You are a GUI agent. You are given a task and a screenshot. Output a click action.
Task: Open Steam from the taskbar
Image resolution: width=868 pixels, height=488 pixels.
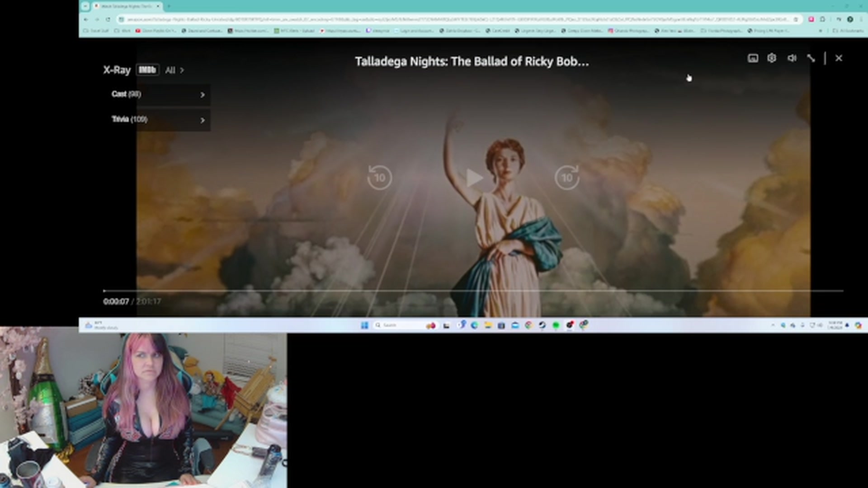pos(542,325)
